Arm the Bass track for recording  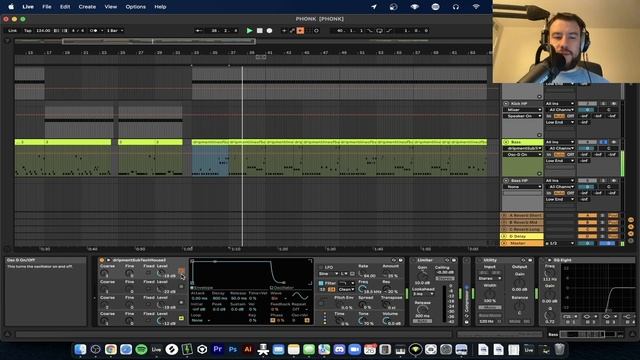(x=613, y=142)
